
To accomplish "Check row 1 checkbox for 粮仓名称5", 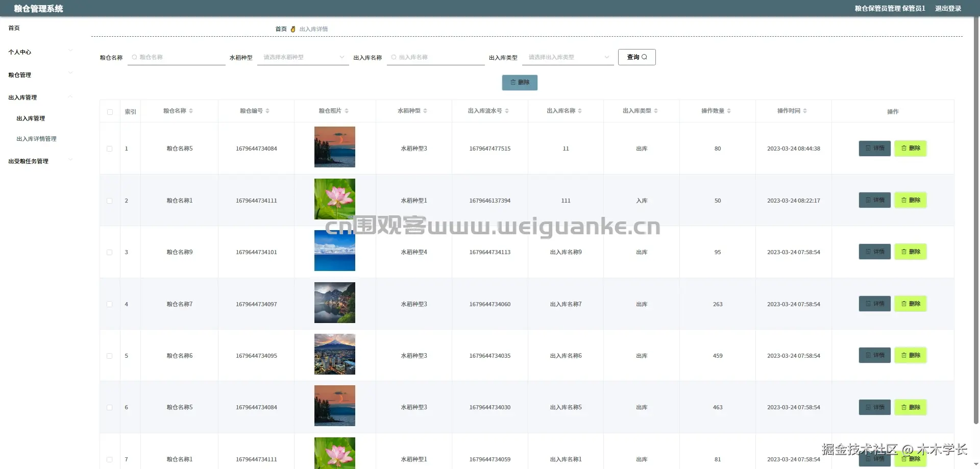I will point(110,149).
